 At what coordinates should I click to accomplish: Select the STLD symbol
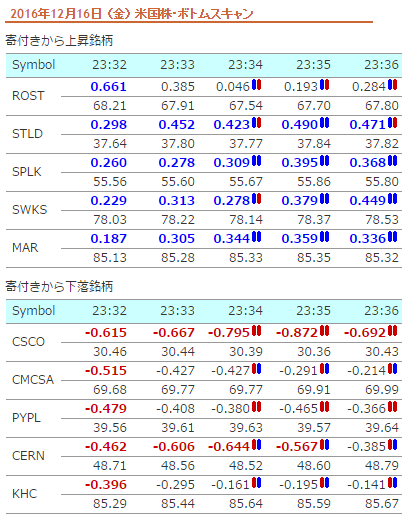(27, 134)
